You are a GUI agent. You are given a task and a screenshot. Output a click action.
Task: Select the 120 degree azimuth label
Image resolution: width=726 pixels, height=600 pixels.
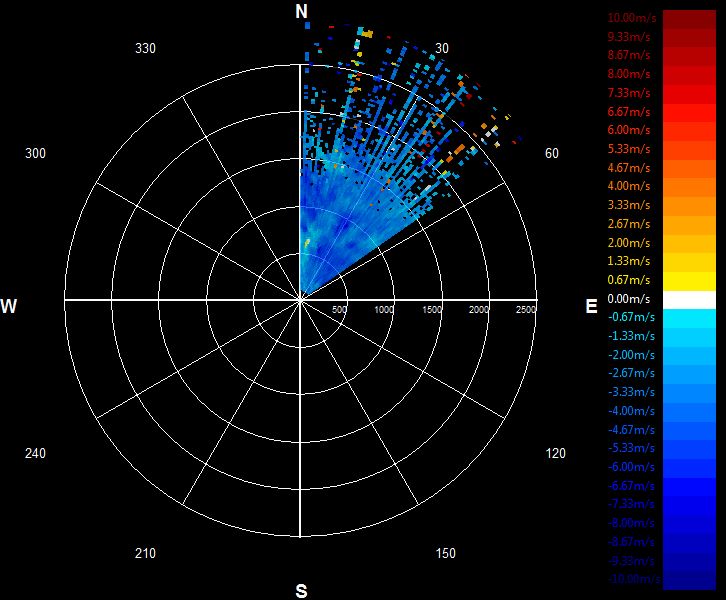(x=555, y=453)
